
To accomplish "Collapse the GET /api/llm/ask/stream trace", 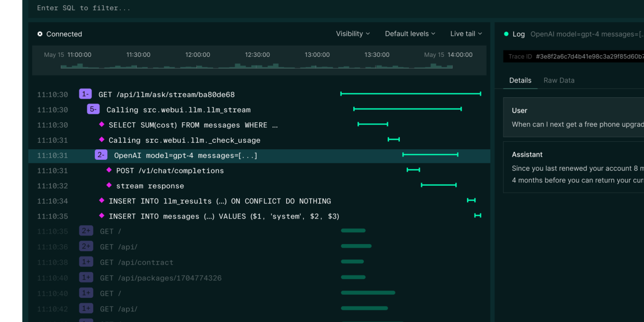I will pyautogui.click(x=85, y=93).
